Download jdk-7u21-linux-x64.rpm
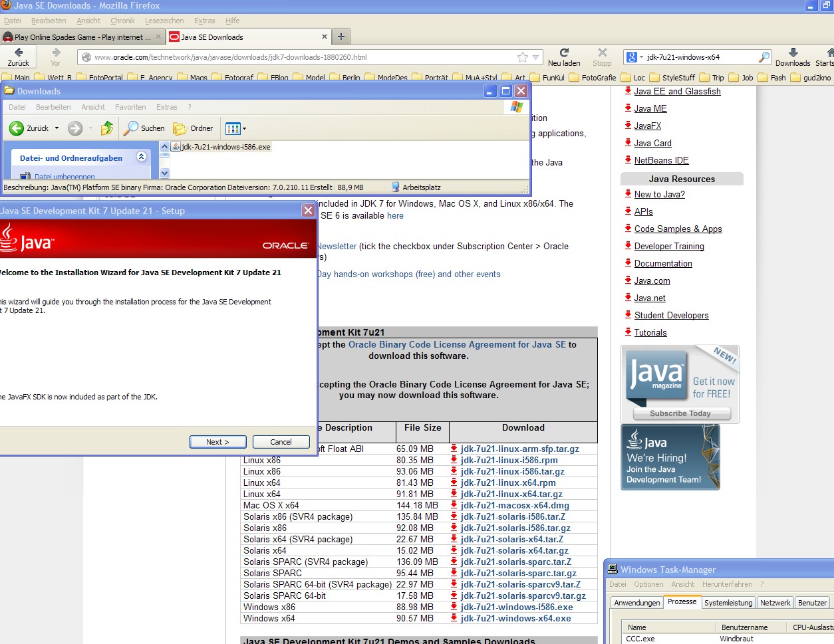834x644 pixels. [x=508, y=483]
